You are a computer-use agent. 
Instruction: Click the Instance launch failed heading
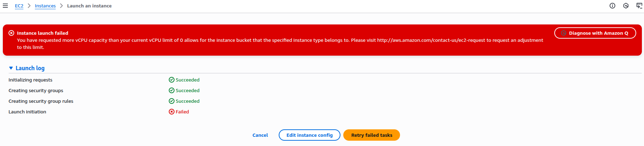click(43, 33)
